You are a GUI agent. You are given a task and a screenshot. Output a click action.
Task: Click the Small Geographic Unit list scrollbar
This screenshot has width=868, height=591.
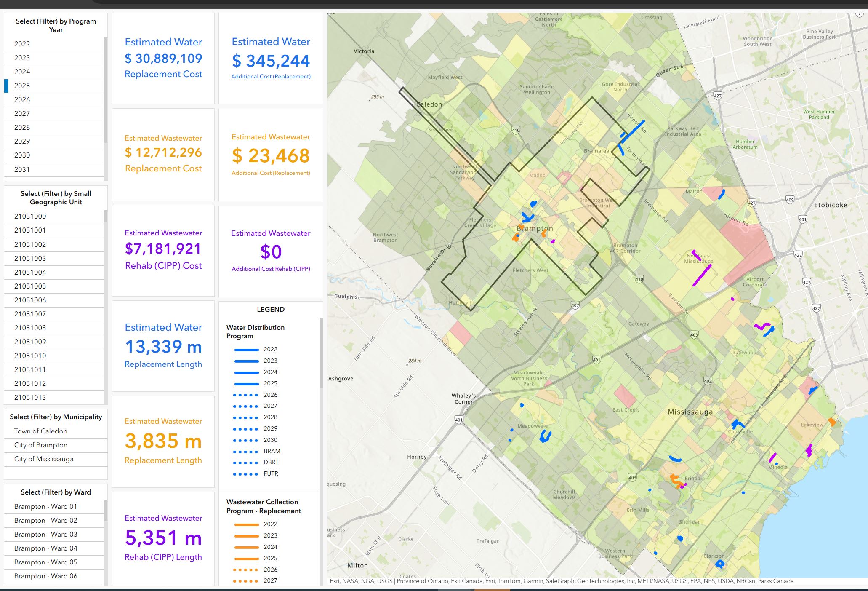click(x=106, y=217)
